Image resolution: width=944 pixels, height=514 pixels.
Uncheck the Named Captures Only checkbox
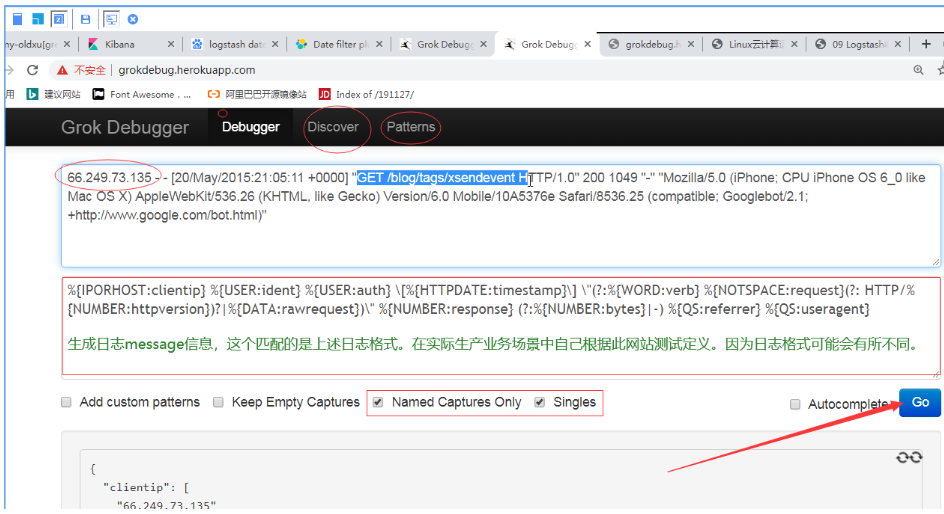pyautogui.click(x=377, y=402)
